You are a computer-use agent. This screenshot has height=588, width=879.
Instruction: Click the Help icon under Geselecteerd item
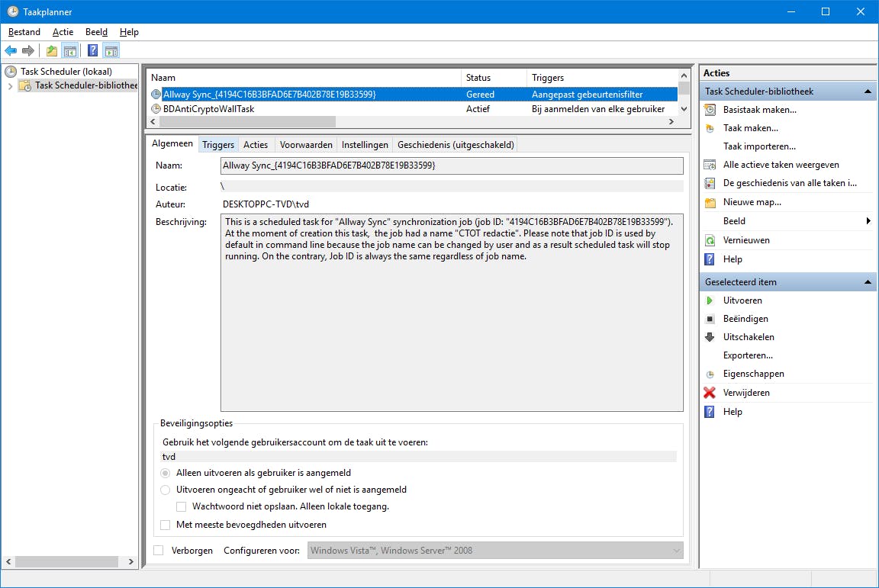pos(710,412)
